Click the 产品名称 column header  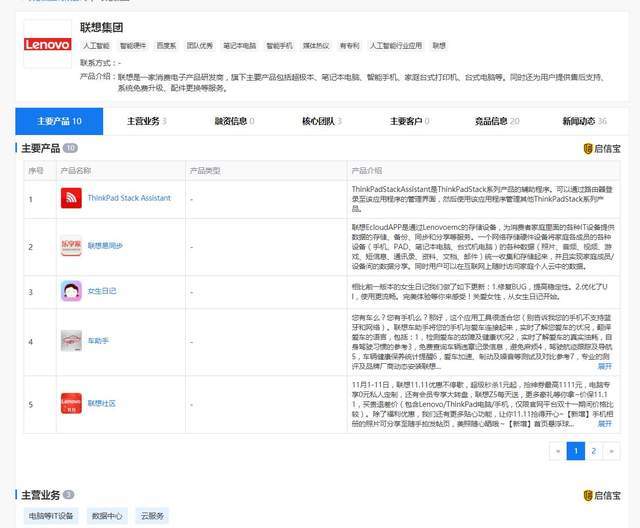coord(76,171)
